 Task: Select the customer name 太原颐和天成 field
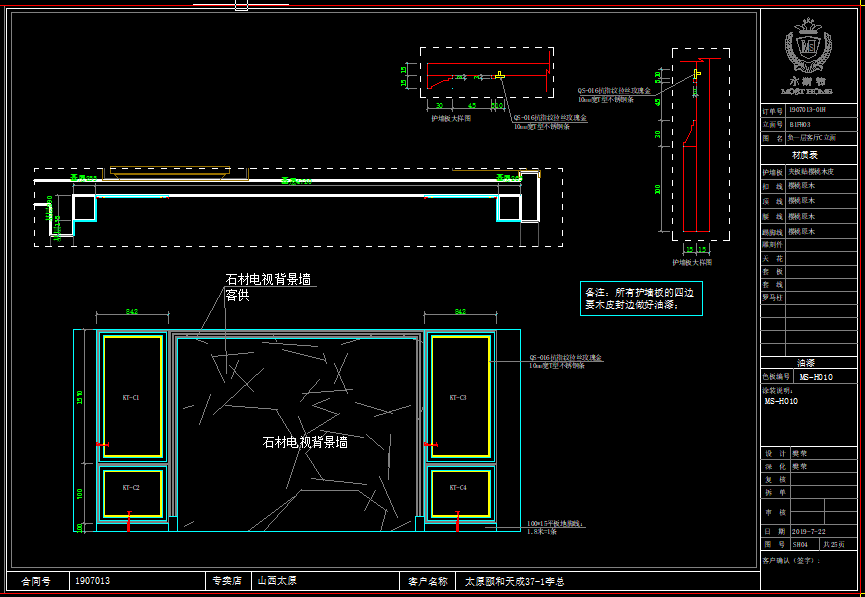click(514, 581)
